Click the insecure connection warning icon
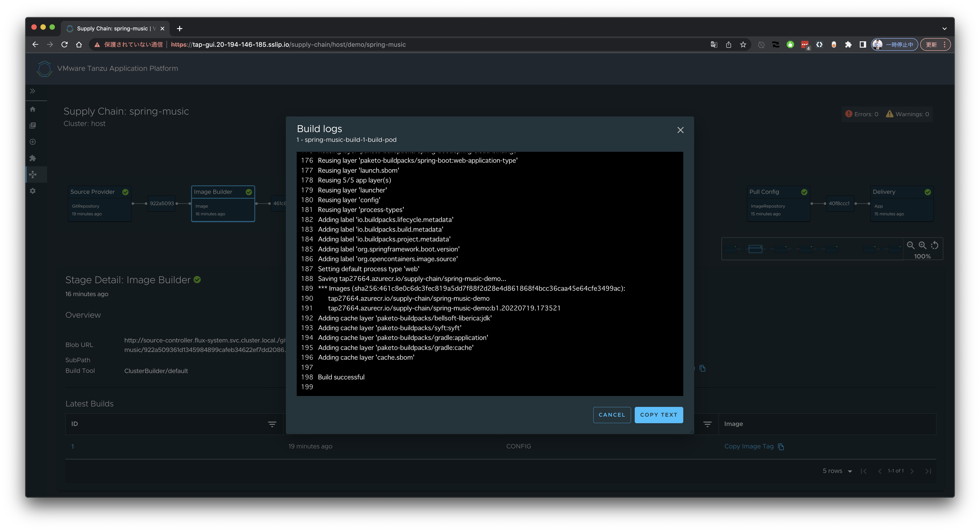980x531 pixels. point(97,44)
